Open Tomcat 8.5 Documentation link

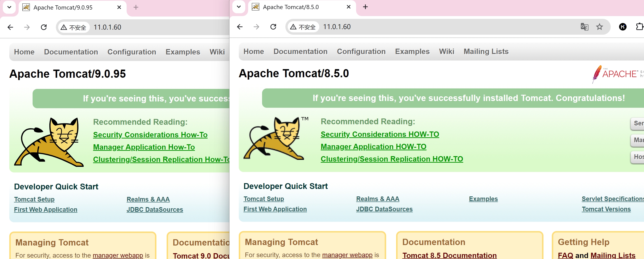[449, 255]
